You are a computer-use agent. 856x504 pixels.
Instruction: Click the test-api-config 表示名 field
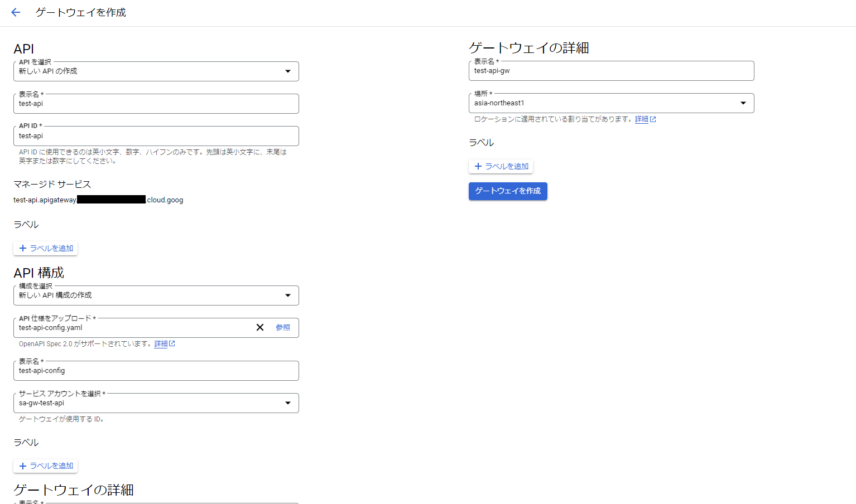[156, 371]
